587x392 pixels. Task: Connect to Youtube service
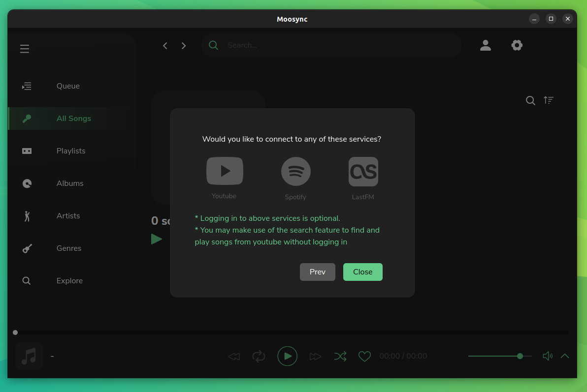225,171
